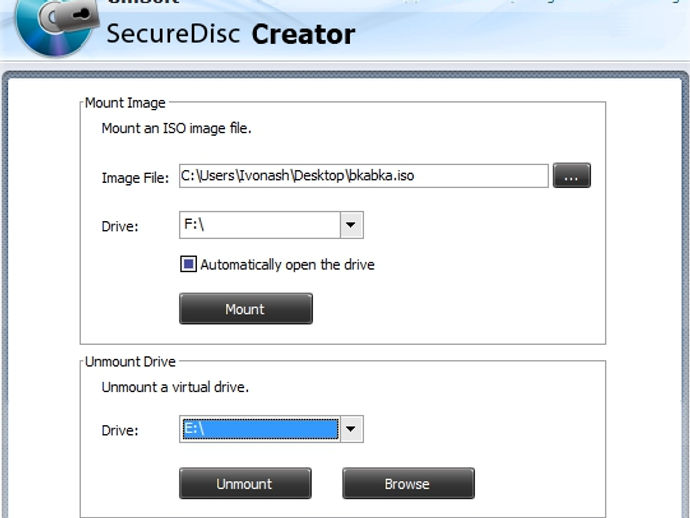The image size is (690, 518).
Task: Expand Mount Image drive dropdown arrow
Action: coord(351,225)
